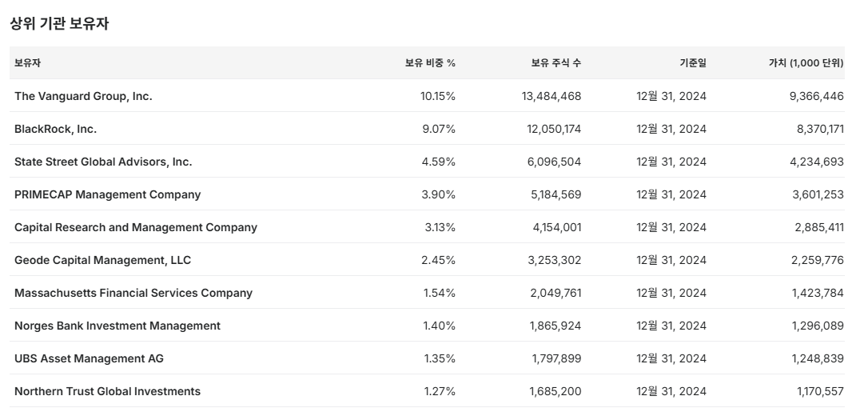
Task: Click the date in the Massachusetts Financial row
Action: (671, 293)
